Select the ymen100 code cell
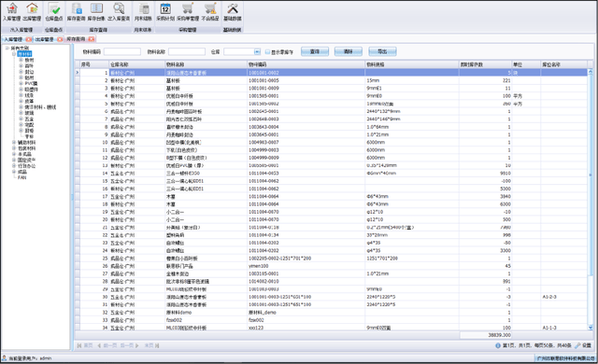The height and width of the screenshot is (364, 598). [x=306, y=266]
